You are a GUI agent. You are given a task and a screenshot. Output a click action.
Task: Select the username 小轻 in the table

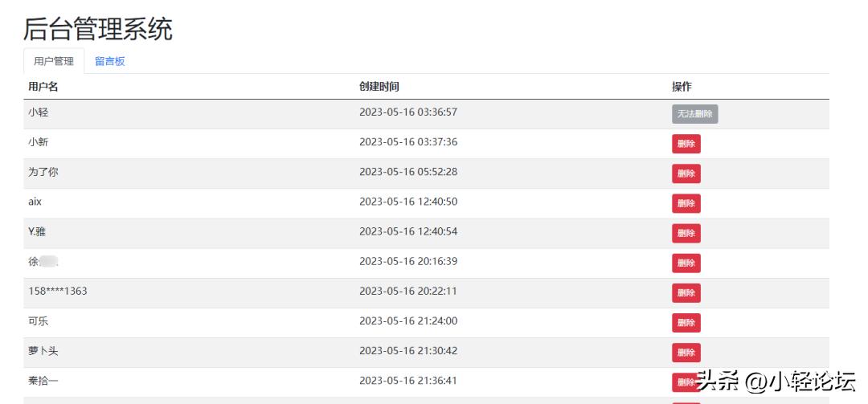click(x=39, y=112)
